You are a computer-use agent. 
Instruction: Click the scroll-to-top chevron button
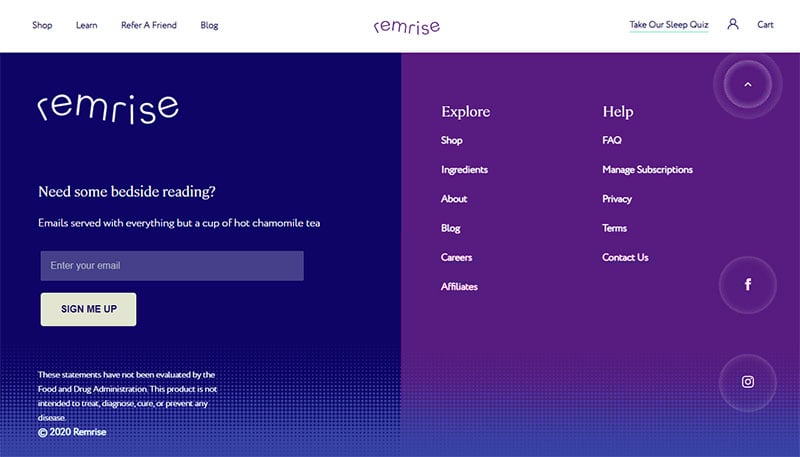click(x=747, y=85)
